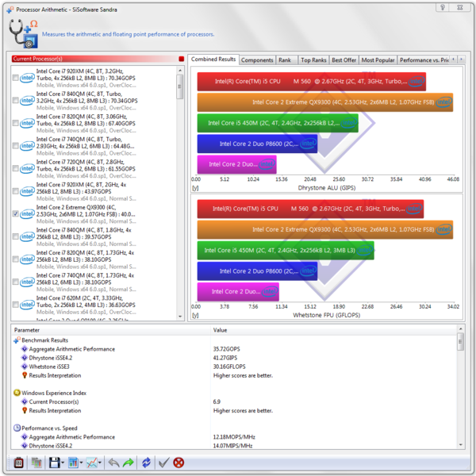Click the parameter table scroll-up arrow
The width and height of the screenshot is (476, 476).
[460, 329]
